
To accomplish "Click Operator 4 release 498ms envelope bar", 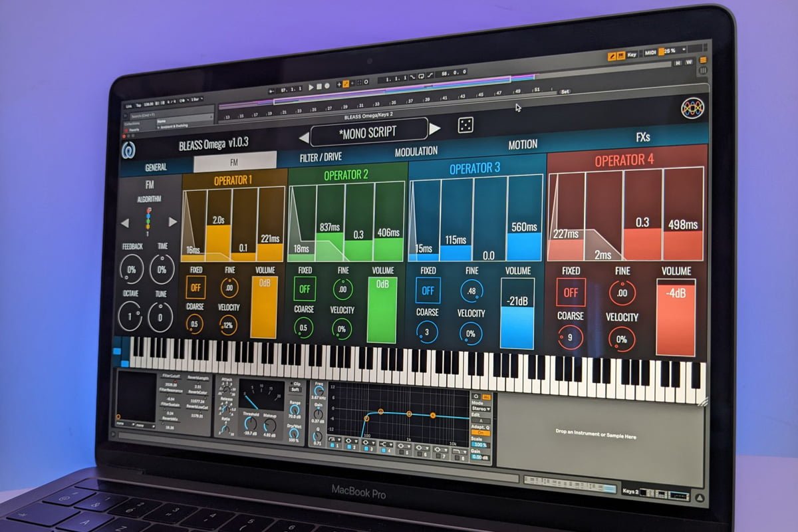I will (683, 213).
